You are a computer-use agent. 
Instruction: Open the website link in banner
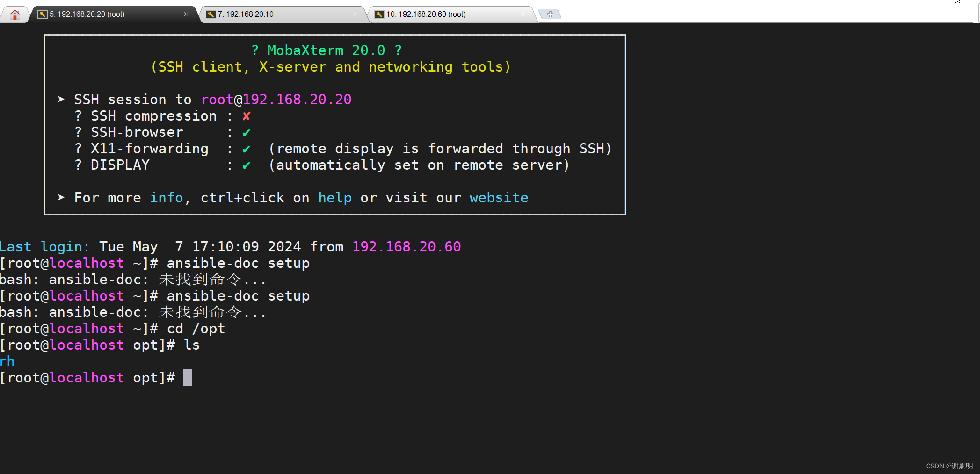pos(499,198)
